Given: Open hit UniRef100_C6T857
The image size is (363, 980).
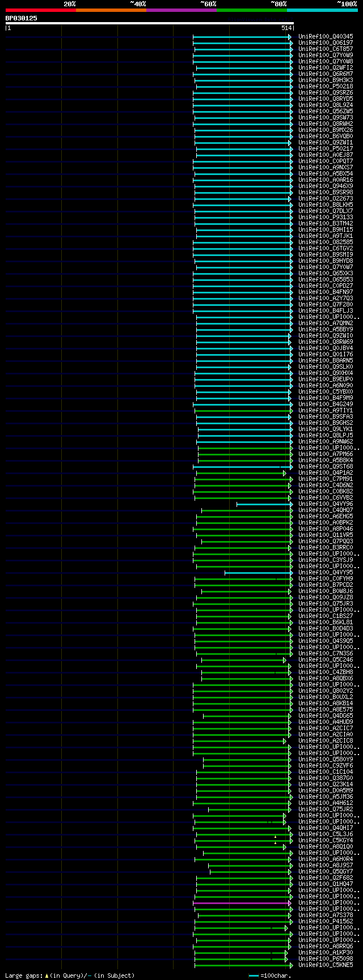Looking at the screenshot, I should pyautogui.click(x=326, y=49).
